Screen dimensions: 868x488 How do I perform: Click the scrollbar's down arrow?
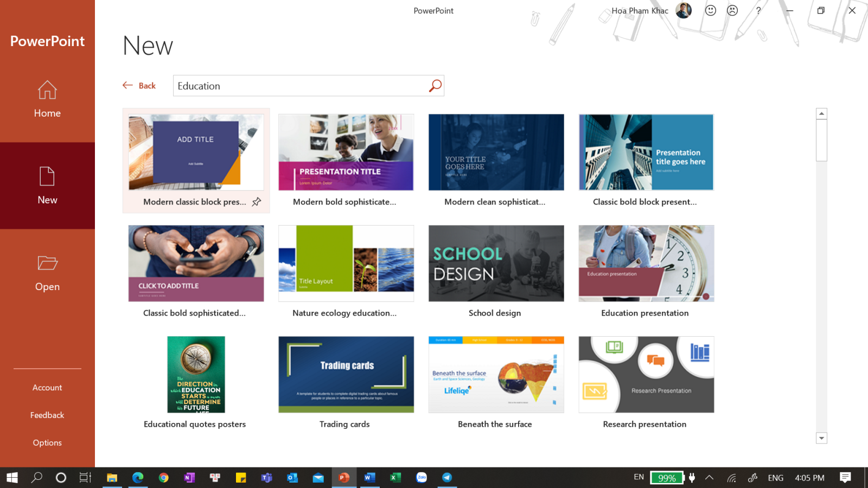tap(822, 438)
